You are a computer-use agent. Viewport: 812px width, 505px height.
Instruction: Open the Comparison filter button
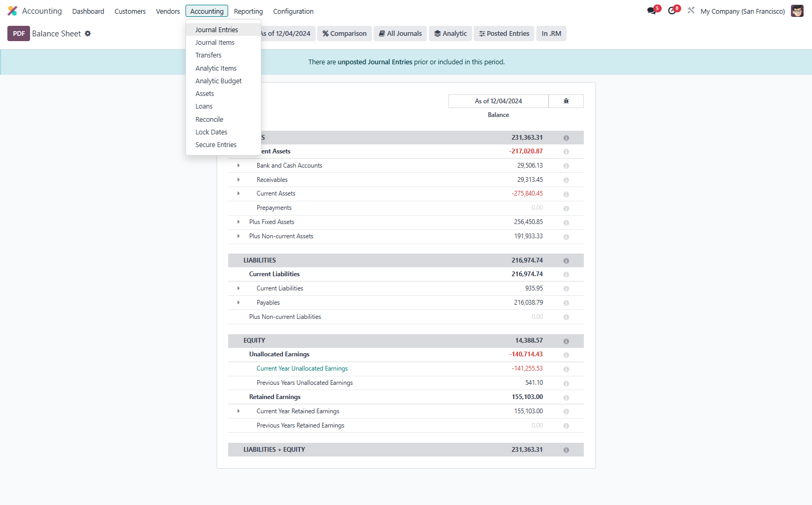point(345,34)
